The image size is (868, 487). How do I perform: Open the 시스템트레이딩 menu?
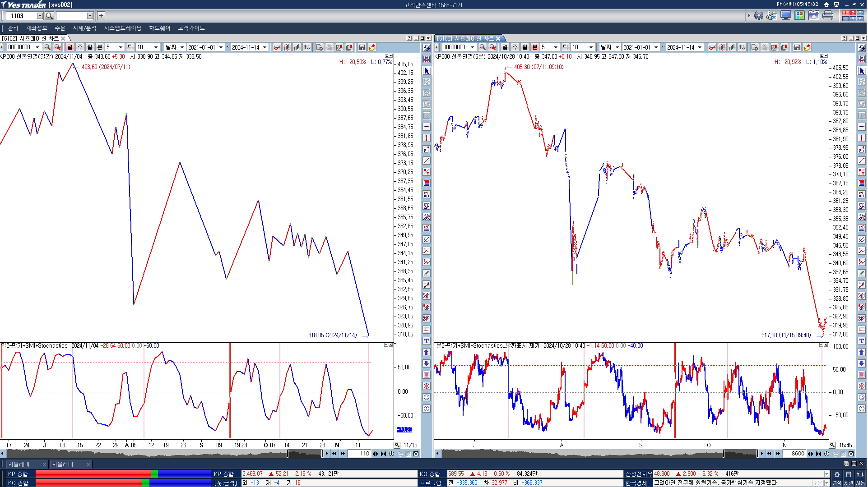coord(122,28)
